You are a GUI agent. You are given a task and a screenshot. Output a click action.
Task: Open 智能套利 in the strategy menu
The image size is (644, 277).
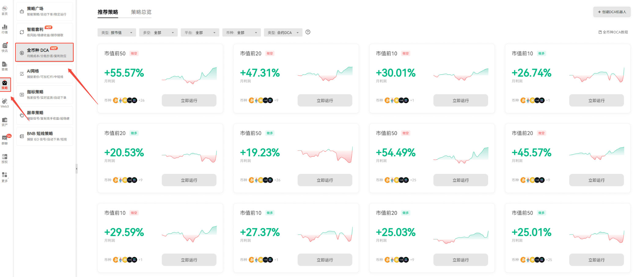[45, 32]
